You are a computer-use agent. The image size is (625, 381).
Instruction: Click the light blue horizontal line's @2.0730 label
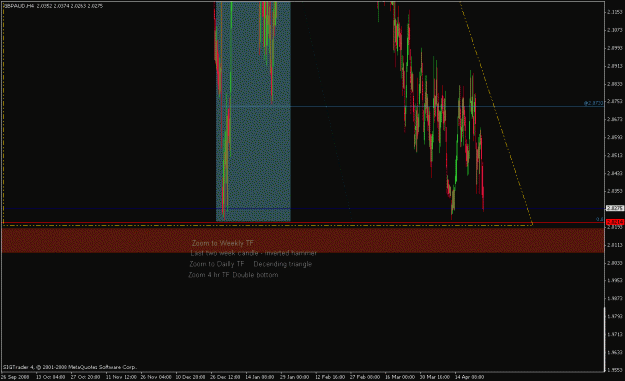pos(594,103)
